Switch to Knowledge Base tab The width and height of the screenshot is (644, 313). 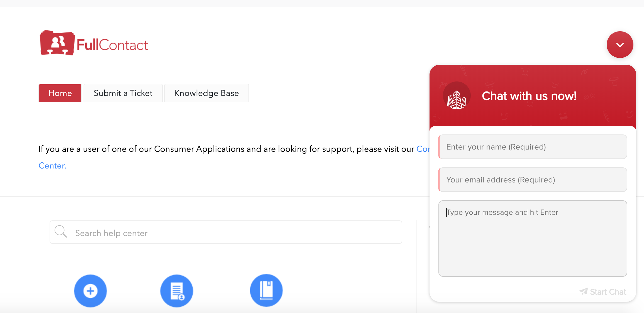click(206, 93)
